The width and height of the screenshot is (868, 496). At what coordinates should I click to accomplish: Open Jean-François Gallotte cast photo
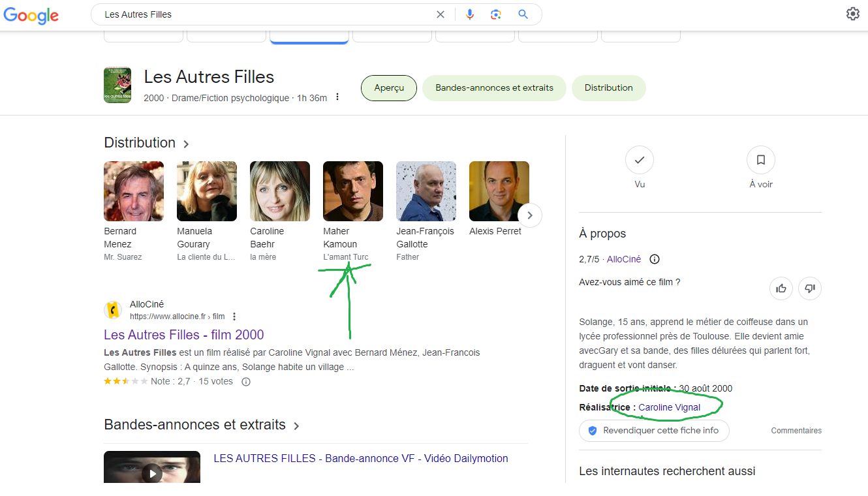(x=426, y=191)
